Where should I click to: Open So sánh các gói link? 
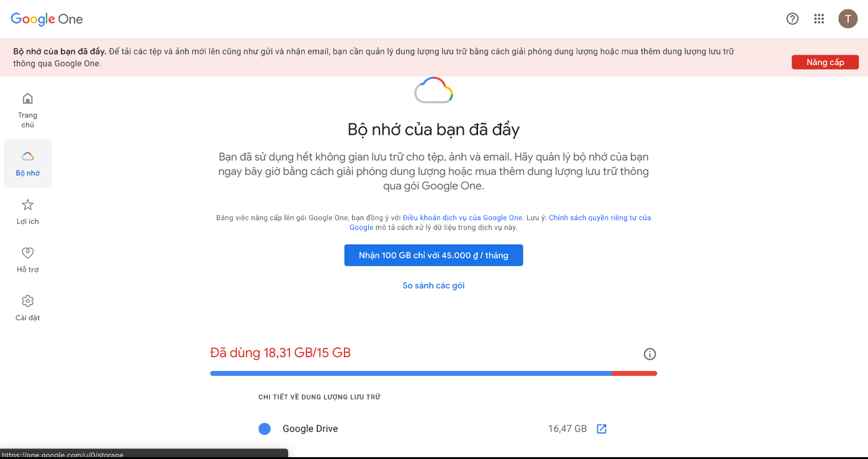coord(433,286)
